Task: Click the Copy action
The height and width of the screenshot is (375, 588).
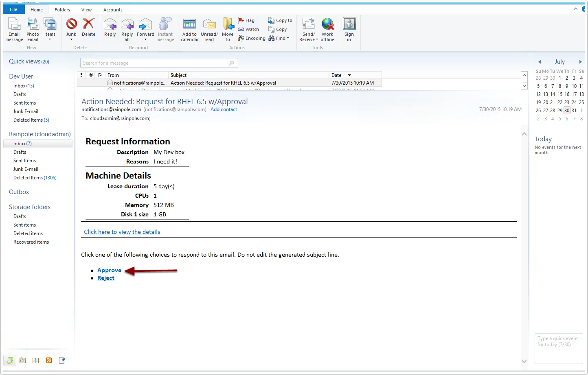Action: tap(278, 29)
